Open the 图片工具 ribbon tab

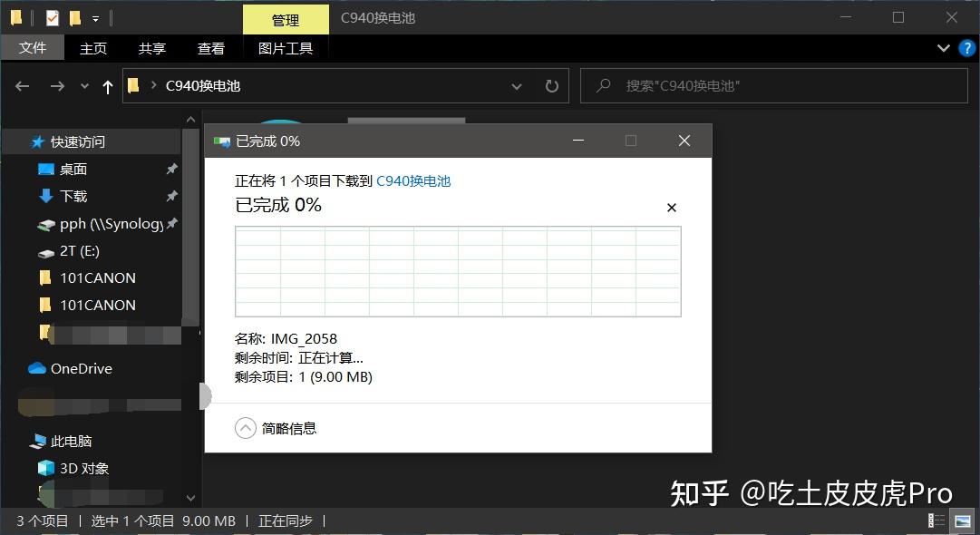(x=285, y=47)
